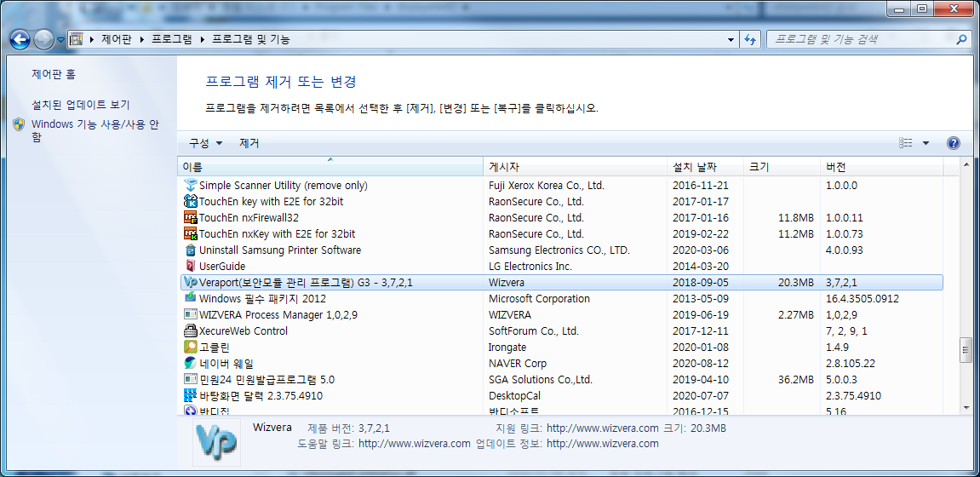Expand the arrow after 제어판 in breadcrumb
The image size is (980, 477).
143,39
